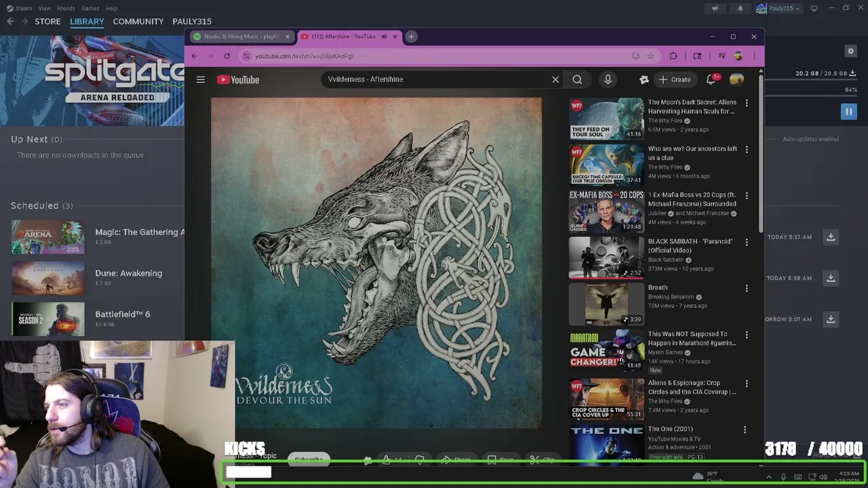Click the YouTube logo
Screen dimensions: 868x488
point(238,80)
